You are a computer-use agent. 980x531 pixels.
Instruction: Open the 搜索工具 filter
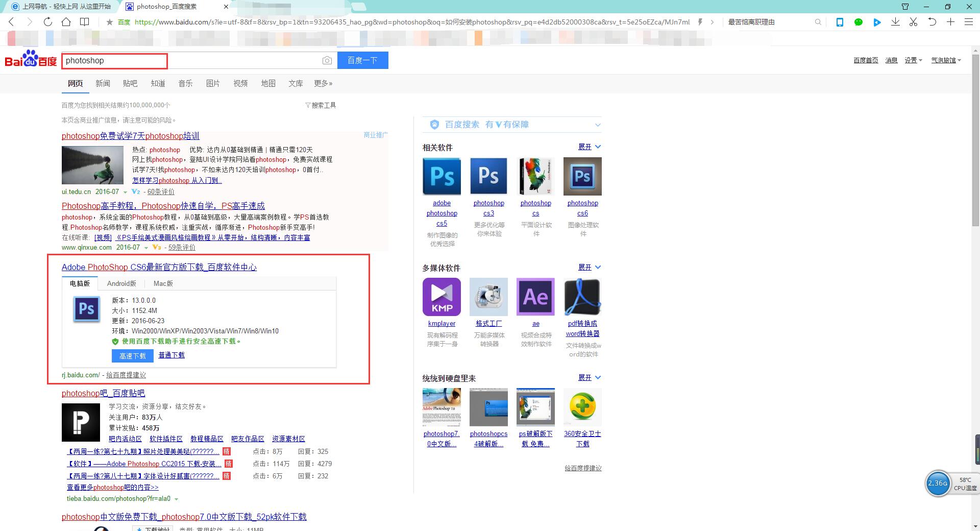[x=321, y=105]
